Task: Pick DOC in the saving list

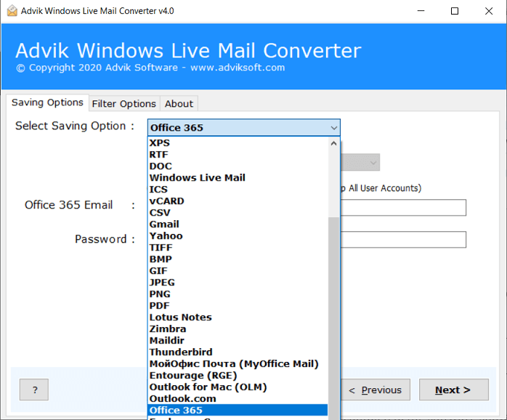Action: click(x=238, y=166)
